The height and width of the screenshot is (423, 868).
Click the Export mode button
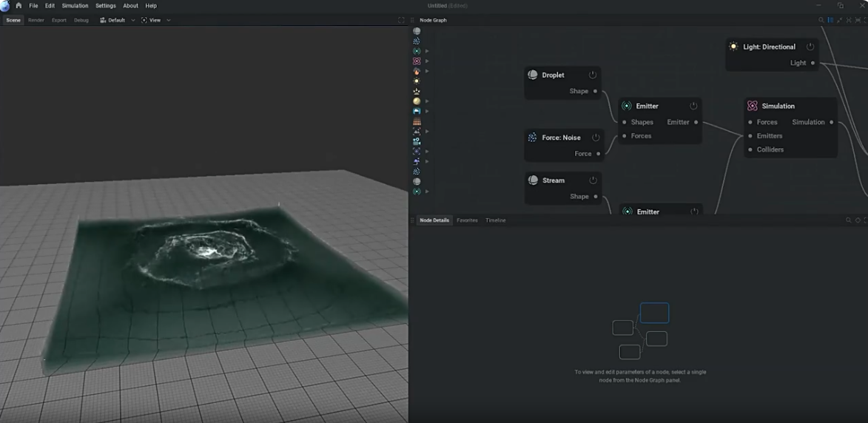(x=58, y=20)
